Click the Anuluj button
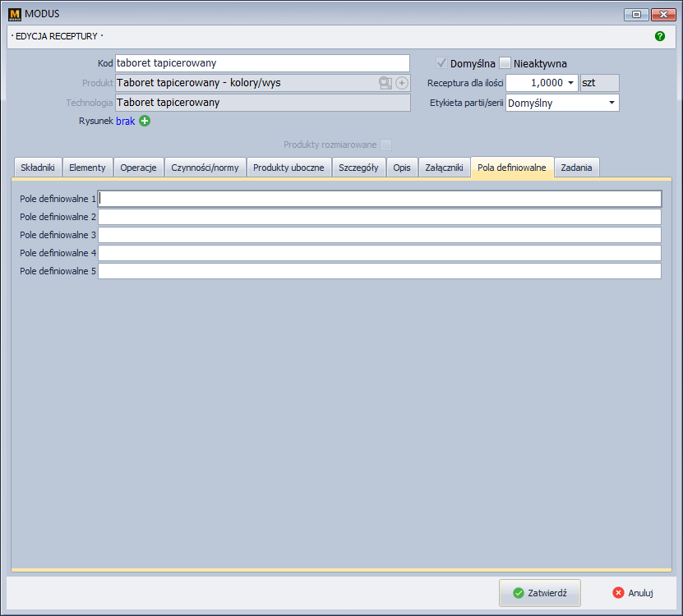683x616 pixels. [x=632, y=593]
